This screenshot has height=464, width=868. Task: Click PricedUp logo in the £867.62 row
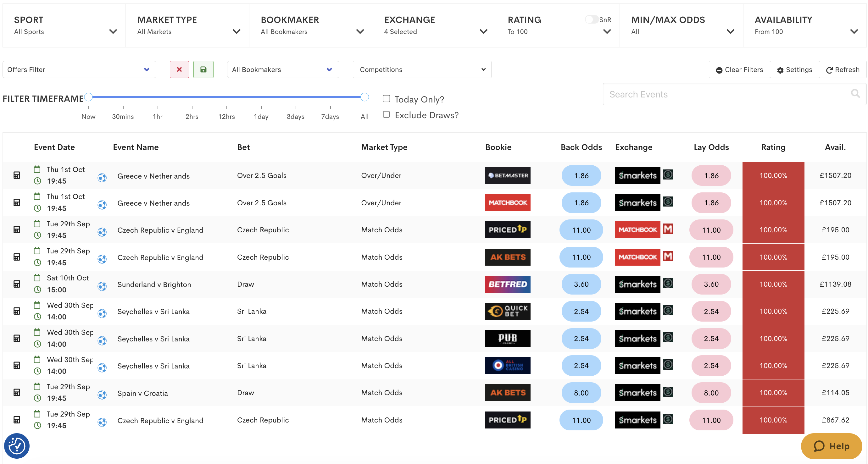click(508, 420)
